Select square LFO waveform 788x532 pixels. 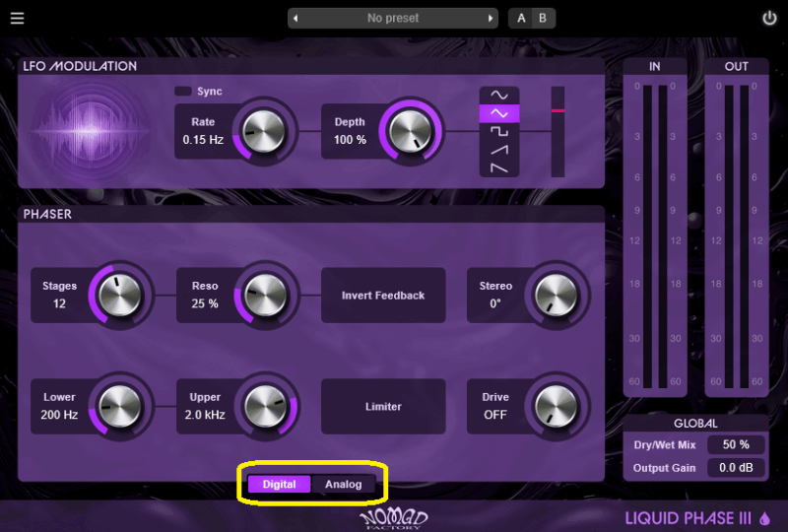tap(499, 132)
